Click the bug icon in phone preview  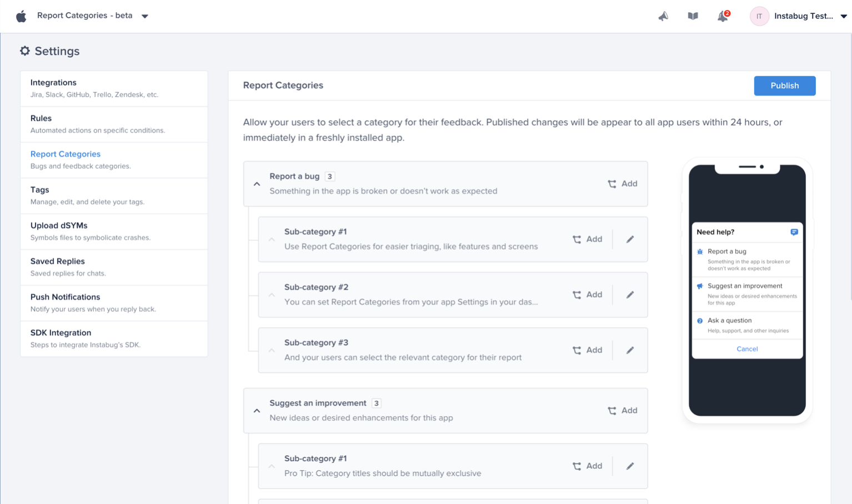[700, 251]
